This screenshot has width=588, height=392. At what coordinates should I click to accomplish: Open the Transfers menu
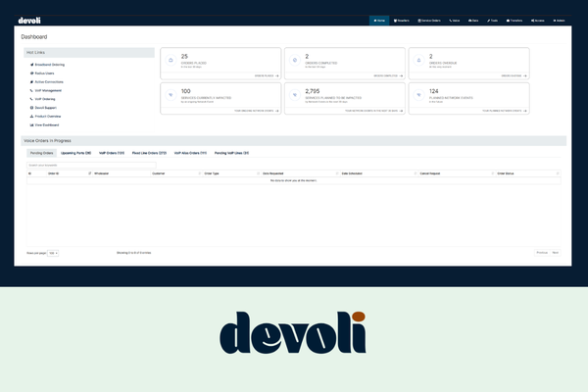pos(514,21)
